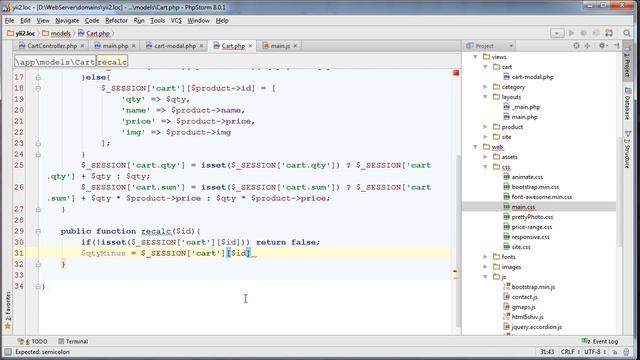Toggle code fold marker at line 29
This screenshot has height=360, width=640.
[38, 231]
